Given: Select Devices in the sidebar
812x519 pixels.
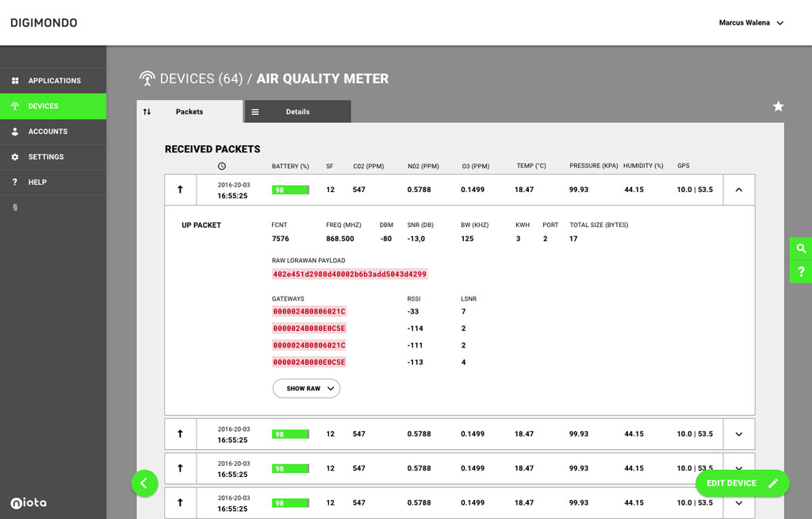Looking at the screenshot, I should click(x=53, y=106).
